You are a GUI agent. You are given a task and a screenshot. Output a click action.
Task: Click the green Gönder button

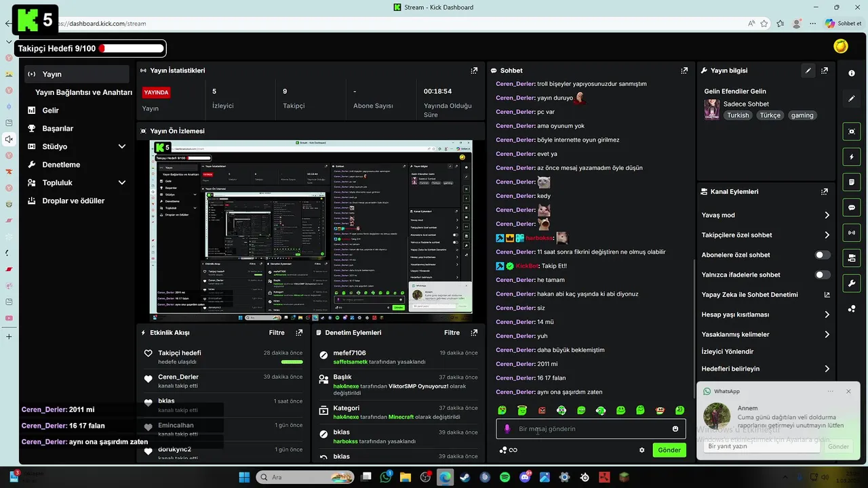coord(669,450)
